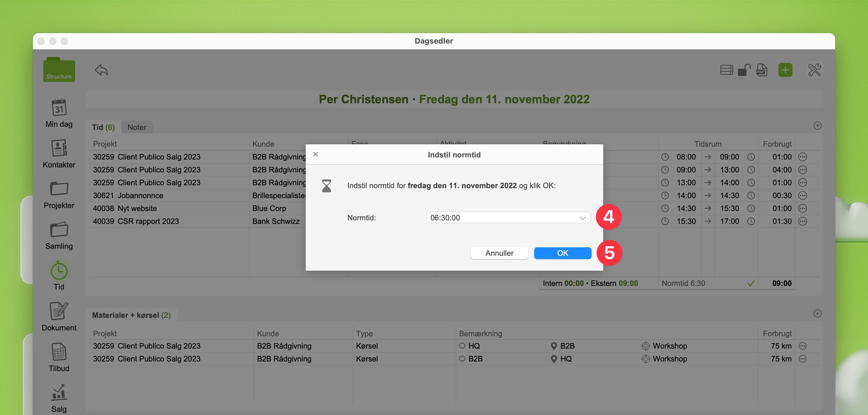
Task: Open the Dokument sidebar icon
Action: (x=59, y=311)
